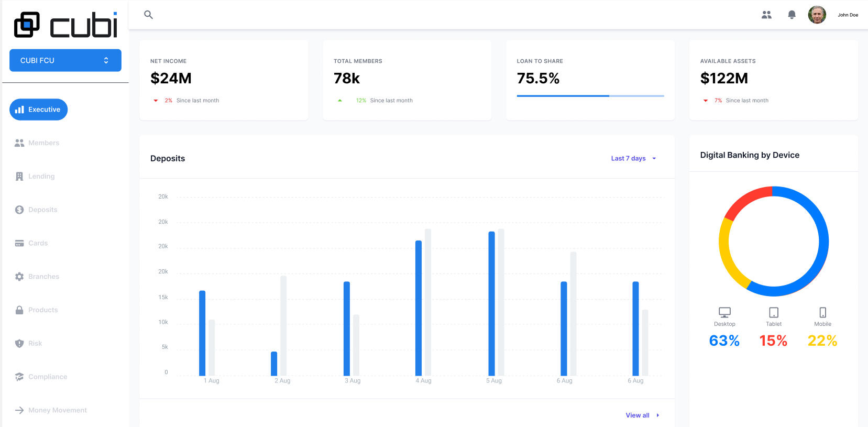868x427 pixels.
Task: Open Money Movement from sidebar
Action: (57, 410)
